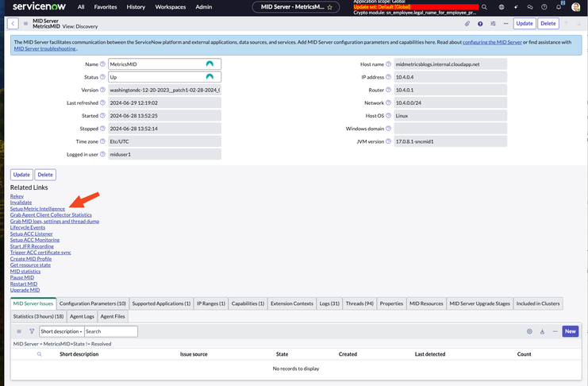Open global search magnifier icon
Screen dimensions: 588x386
[x=484, y=7]
